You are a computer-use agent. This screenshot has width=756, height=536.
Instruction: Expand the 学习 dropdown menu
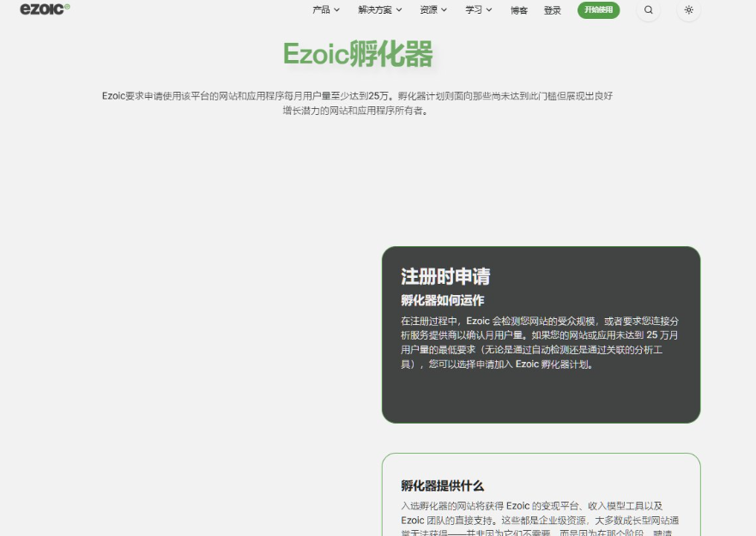(x=479, y=9)
